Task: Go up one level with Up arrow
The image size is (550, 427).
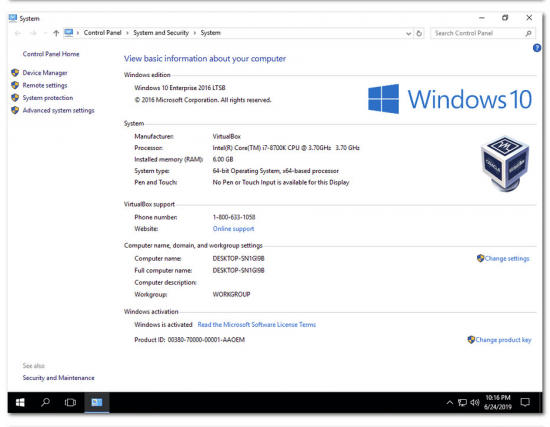Action: coord(56,33)
